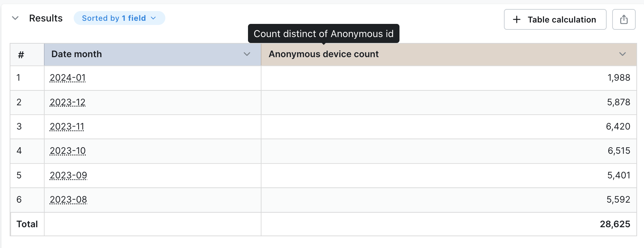Click the export share icon

click(624, 19)
